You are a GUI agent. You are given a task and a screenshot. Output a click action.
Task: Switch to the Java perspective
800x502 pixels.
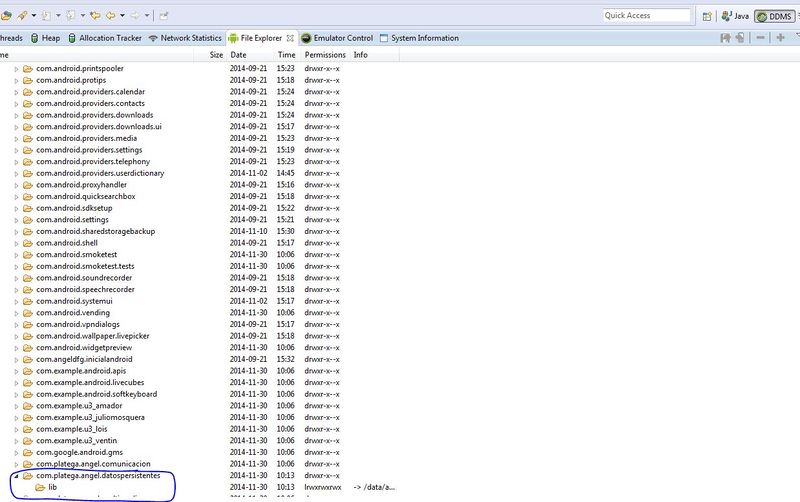click(735, 16)
